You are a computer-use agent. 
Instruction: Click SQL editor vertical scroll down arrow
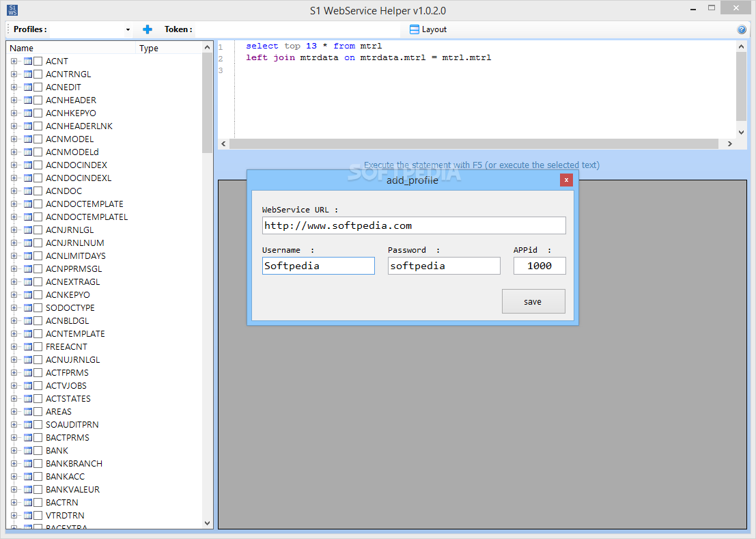[741, 132]
